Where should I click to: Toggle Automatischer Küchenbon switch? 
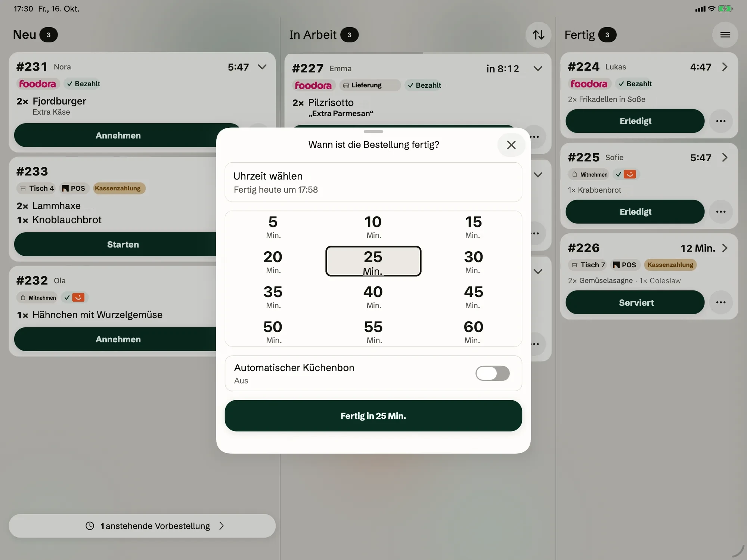tap(492, 373)
